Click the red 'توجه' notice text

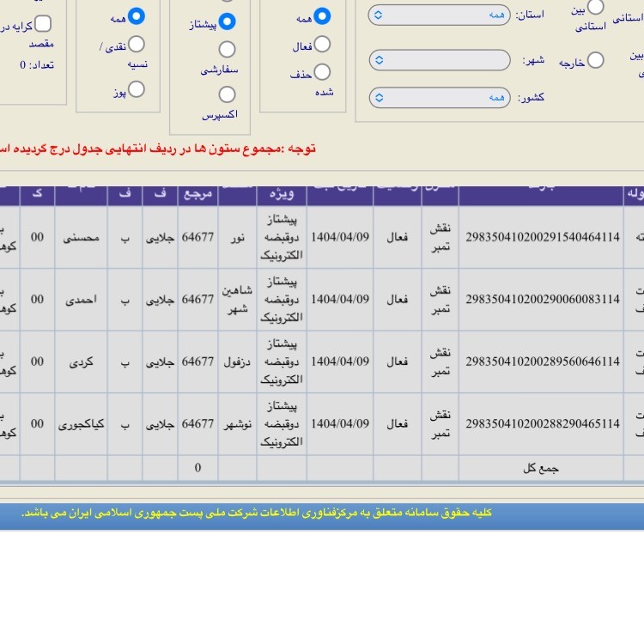click(x=158, y=149)
